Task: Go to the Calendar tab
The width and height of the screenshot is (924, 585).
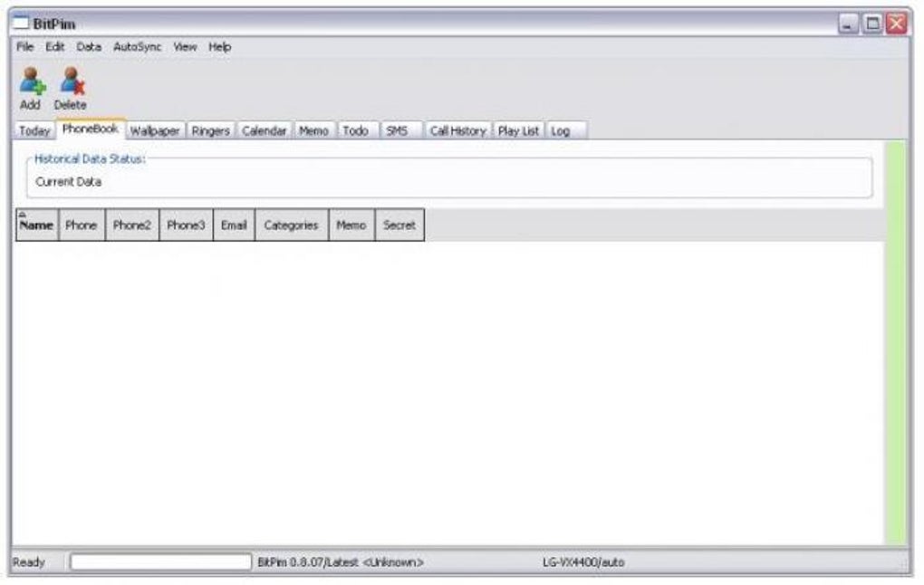Action: pos(264,130)
